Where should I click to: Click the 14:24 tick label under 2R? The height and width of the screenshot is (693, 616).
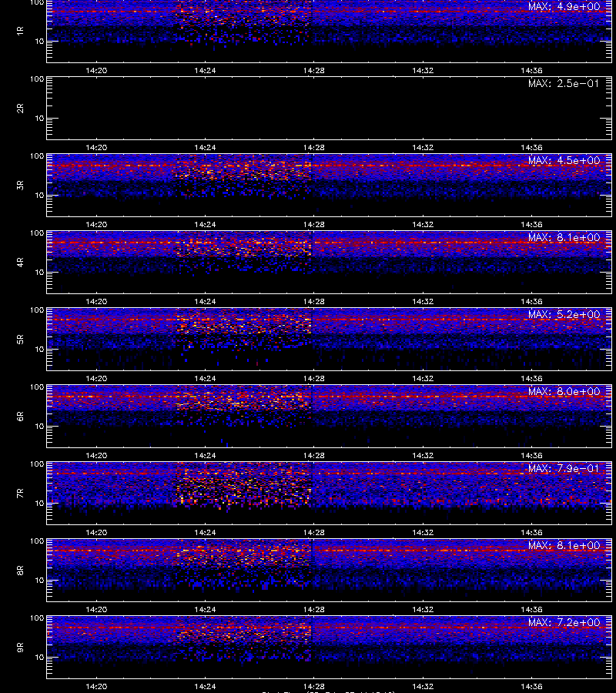(205, 148)
